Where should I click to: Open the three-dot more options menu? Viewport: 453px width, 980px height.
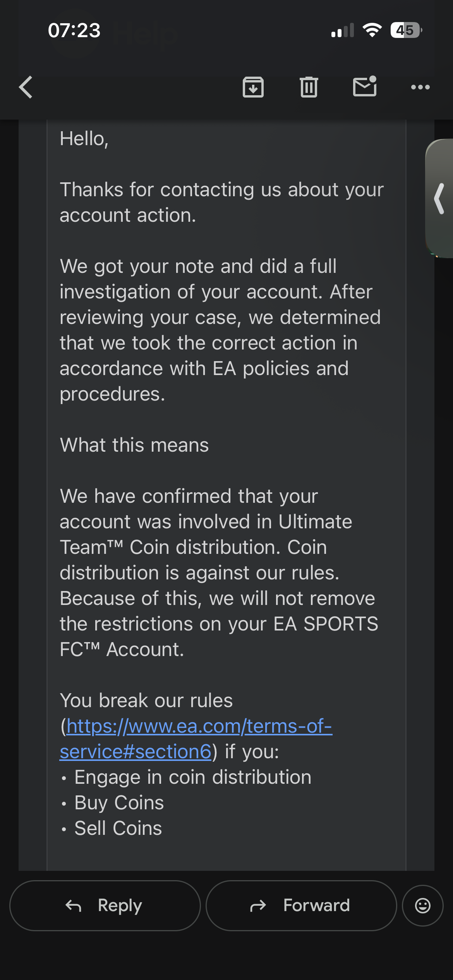click(x=420, y=87)
